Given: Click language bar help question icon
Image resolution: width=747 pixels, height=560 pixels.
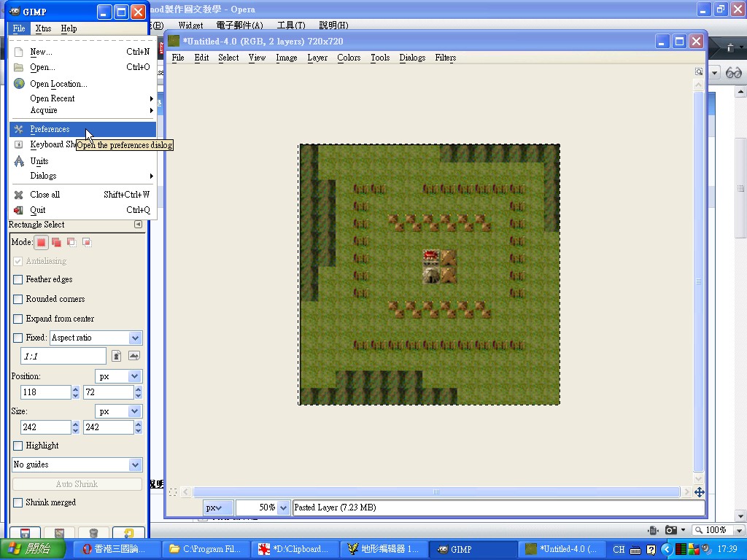Looking at the screenshot, I should pyautogui.click(x=651, y=550).
